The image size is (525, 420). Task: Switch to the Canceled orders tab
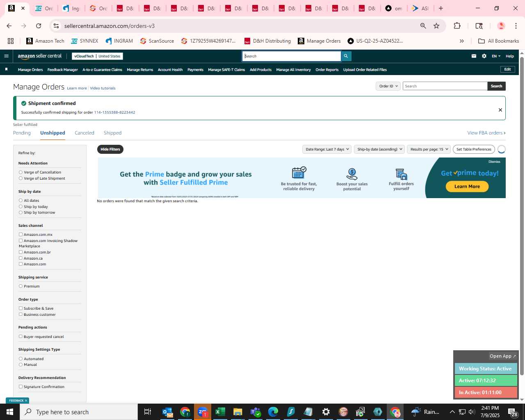84,133
